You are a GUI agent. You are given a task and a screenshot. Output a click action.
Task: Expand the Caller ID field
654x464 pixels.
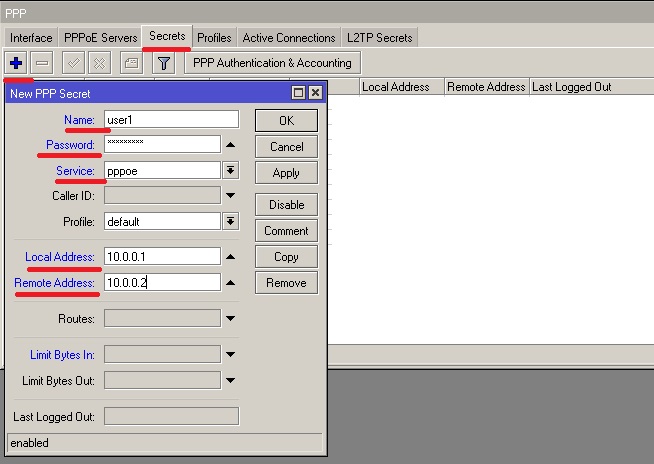[230, 195]
